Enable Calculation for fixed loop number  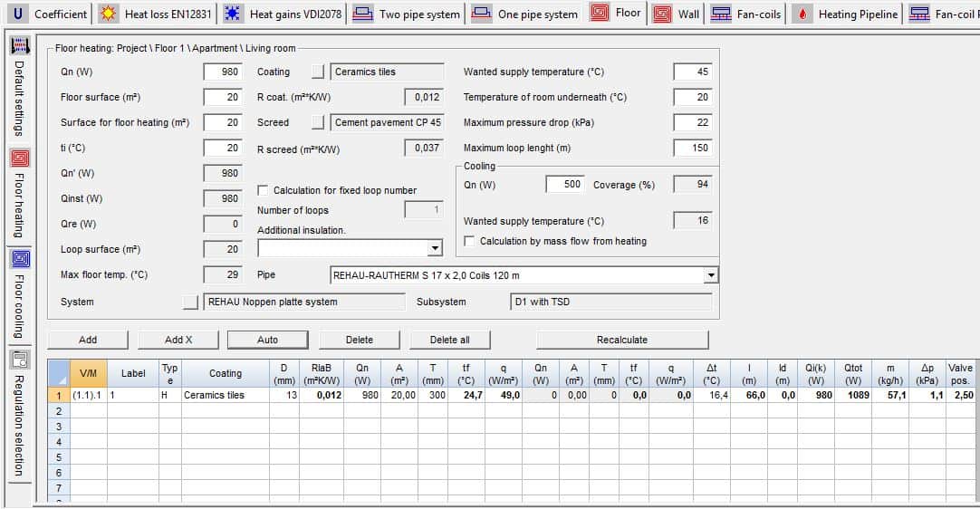[264, 190]
